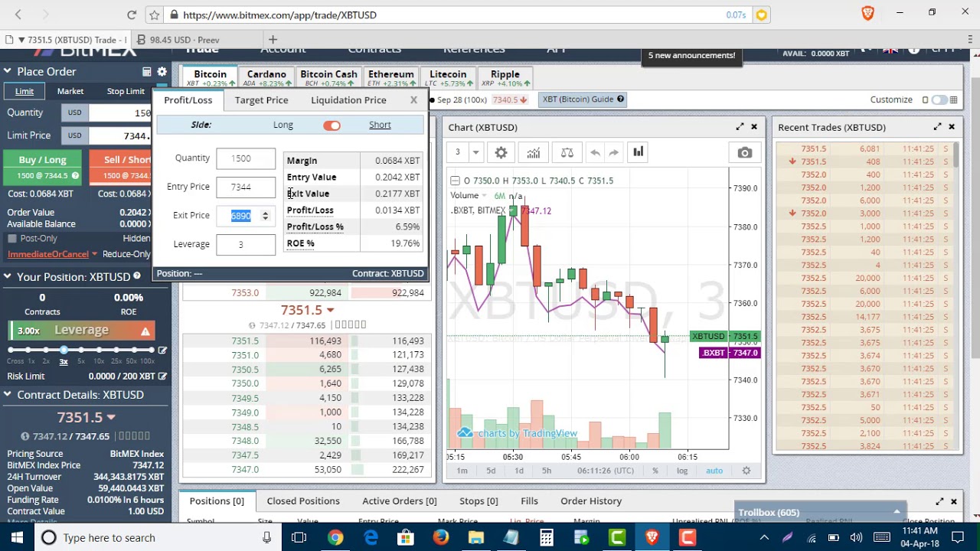The height and width of the screenshot is (551, 980).
Task: Open the Place Order calculator icon
Action: coord(146,72)
